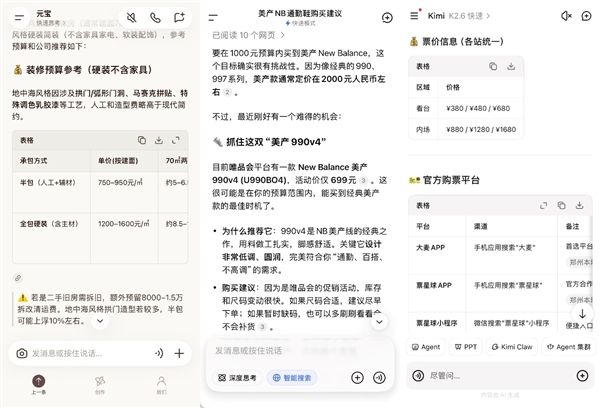Click the 票星球小程序 table cell
This screenshot has width=600, height=408.
pos(437,323)
